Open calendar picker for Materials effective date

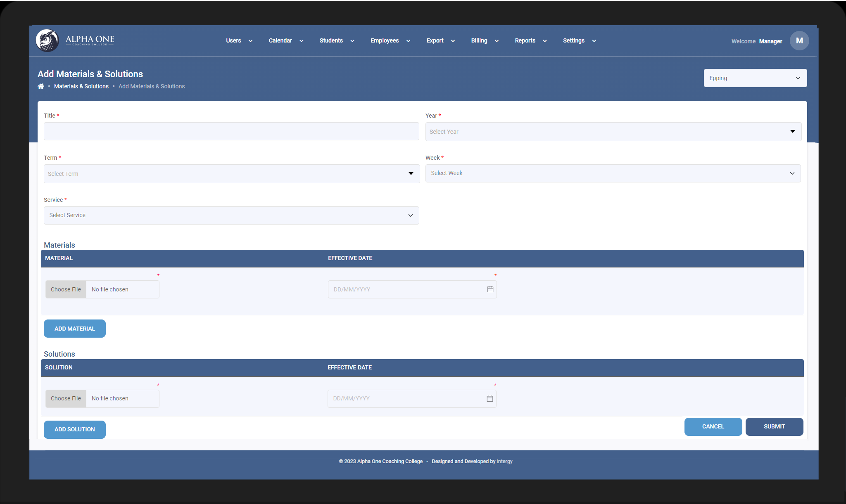(490, 289)
